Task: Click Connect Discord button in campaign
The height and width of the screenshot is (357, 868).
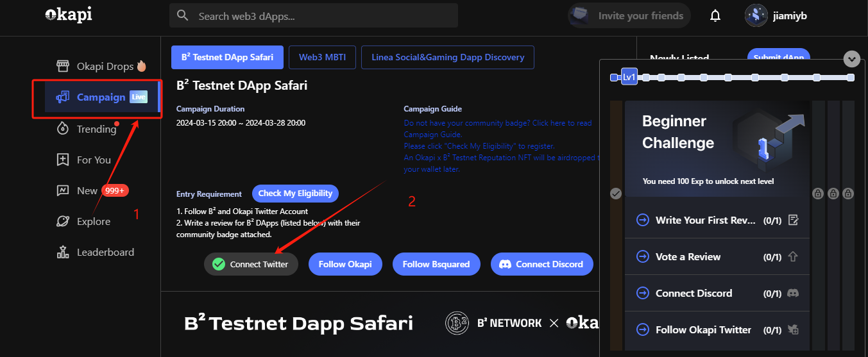Action: [542, 264]
